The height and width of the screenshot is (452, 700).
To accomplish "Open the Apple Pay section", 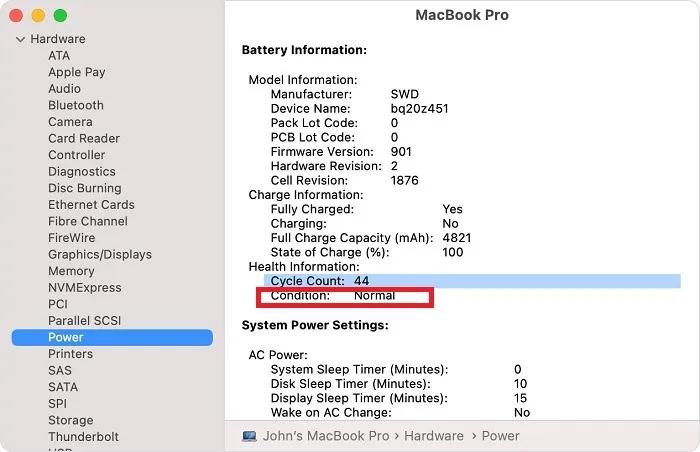I will coord(76,72).
